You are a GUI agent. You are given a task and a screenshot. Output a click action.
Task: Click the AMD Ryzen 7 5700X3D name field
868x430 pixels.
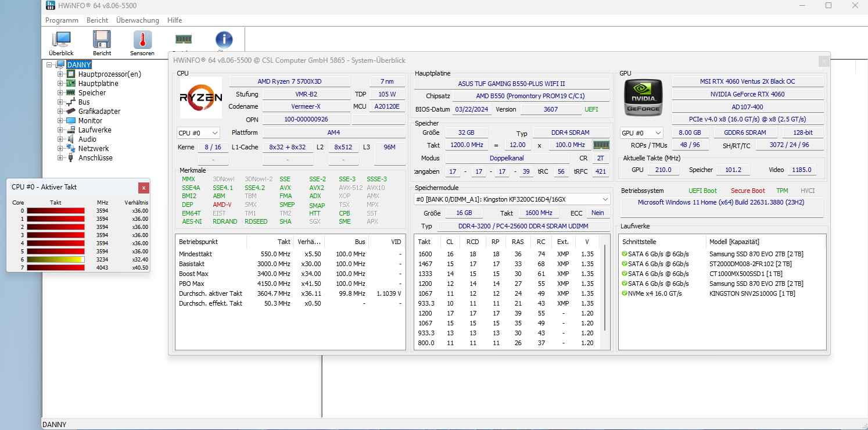click(290, 81)
